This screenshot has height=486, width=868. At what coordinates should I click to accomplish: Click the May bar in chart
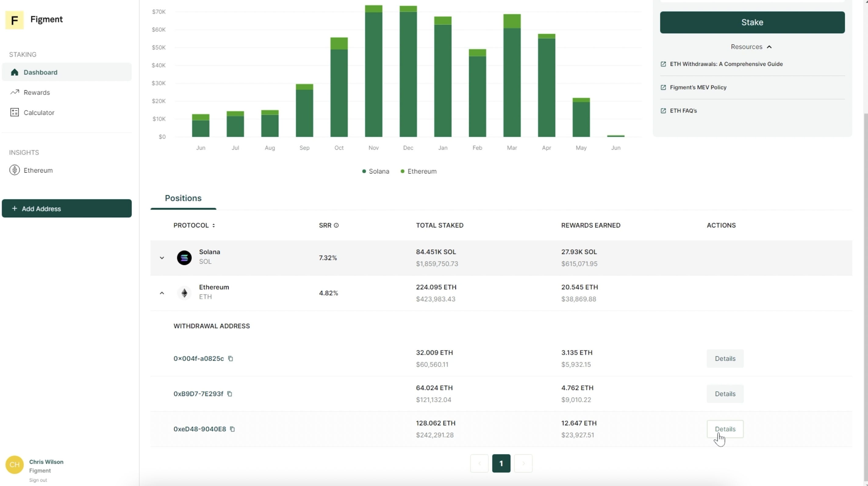tap(581, 118)
